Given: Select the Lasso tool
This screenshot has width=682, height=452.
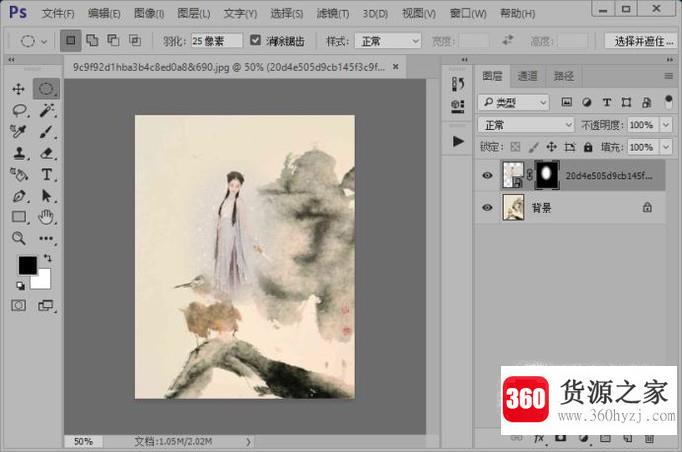Looking at the screenshot, I should point(19,110).
